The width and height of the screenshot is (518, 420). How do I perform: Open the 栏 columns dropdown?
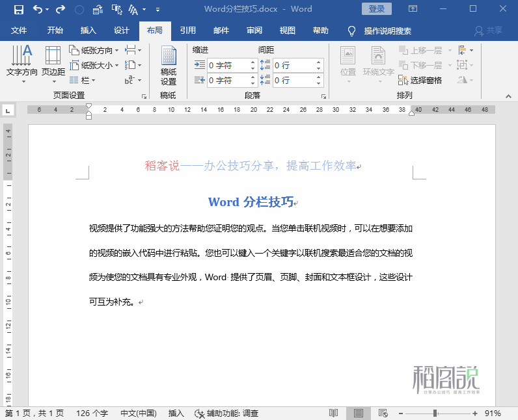coord(83,80)
